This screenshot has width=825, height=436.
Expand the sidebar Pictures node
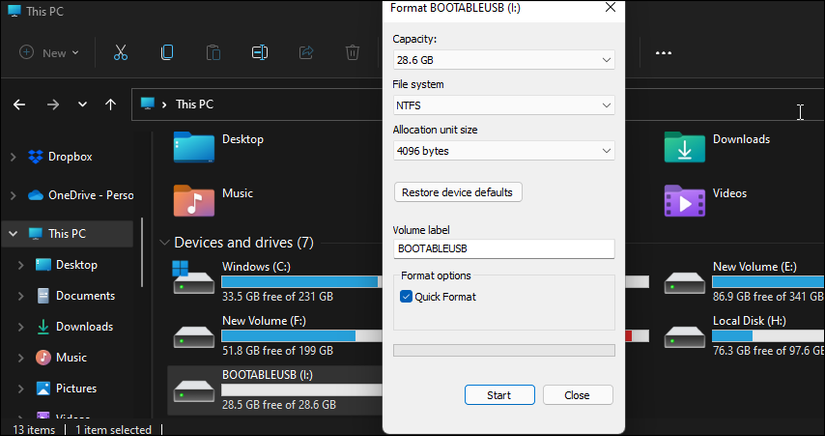pos(21,389)
